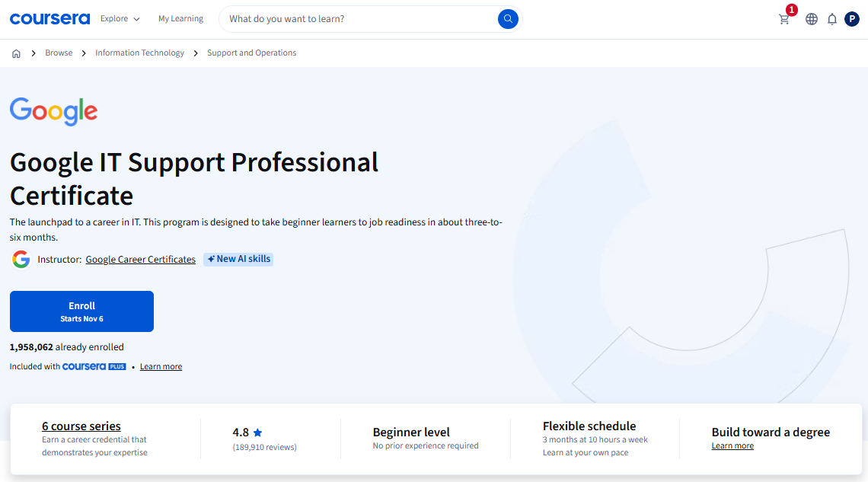Viewport: 868px width, 482px height.
Task: Click the profile avatar with letter P
Action: [x=852, y=18]
